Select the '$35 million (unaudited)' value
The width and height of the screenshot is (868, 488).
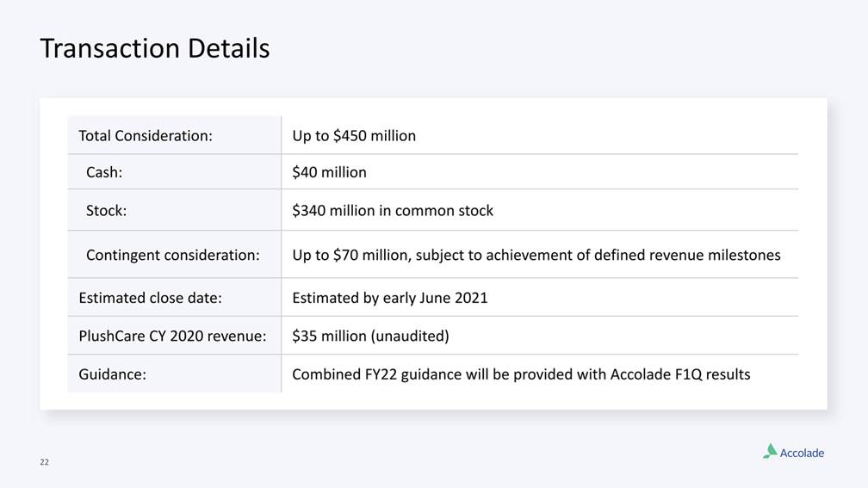point(370,336)
